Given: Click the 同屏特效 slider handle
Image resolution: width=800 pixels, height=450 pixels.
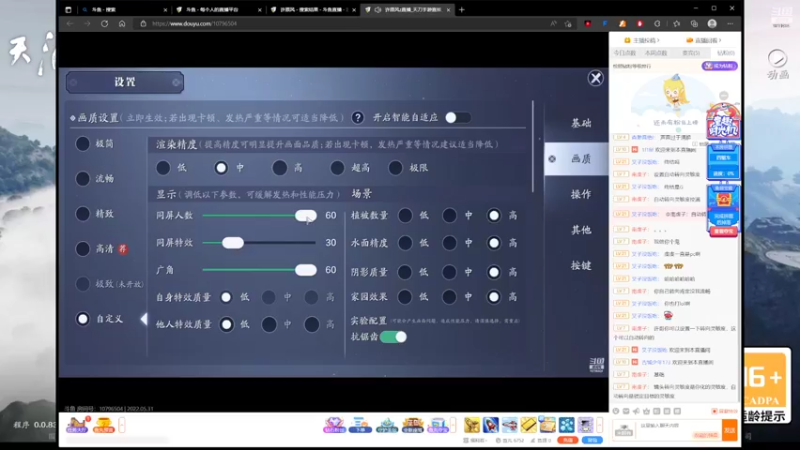Looking at the screenshot, I should [233, 243].
